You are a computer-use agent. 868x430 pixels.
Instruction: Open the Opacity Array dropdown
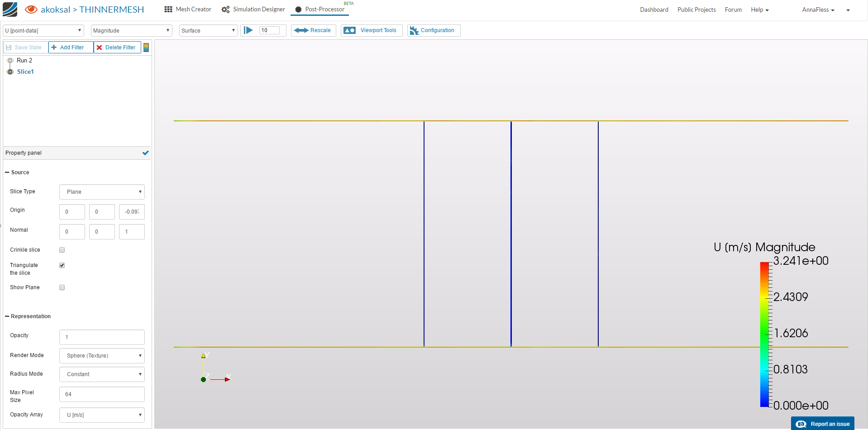click(102, 415)
